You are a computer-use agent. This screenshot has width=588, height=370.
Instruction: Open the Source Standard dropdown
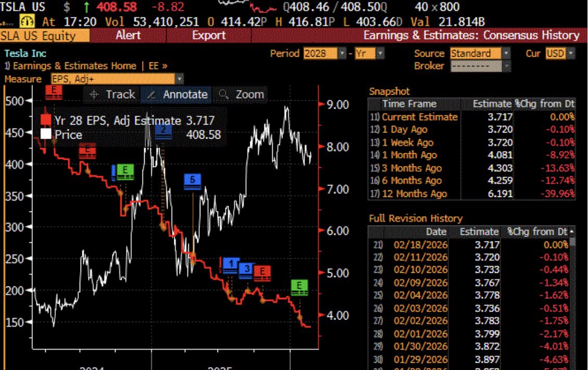(x=506, y=53)
